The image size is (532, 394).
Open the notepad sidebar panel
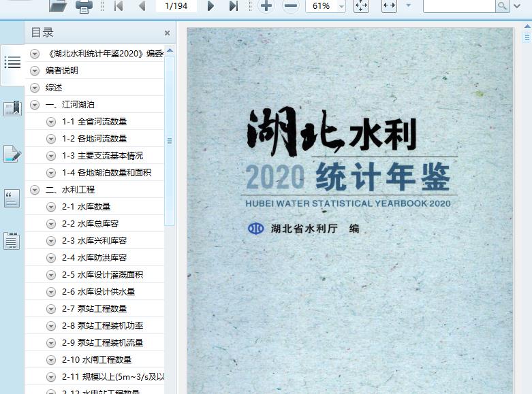(x=12, y=241)
